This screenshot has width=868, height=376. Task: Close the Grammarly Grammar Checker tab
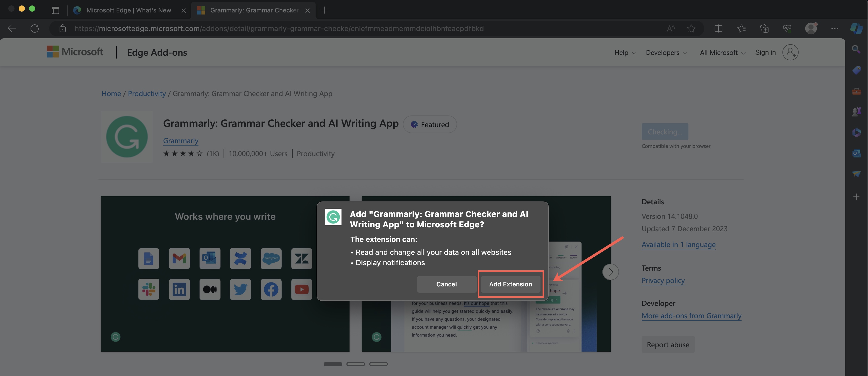click(307, 10)
